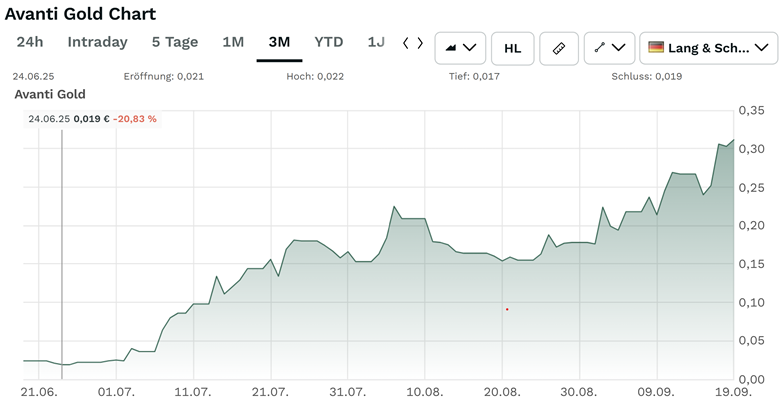Click the area chart type icon
Screen dimensions: 781x412
click(450, 47)
